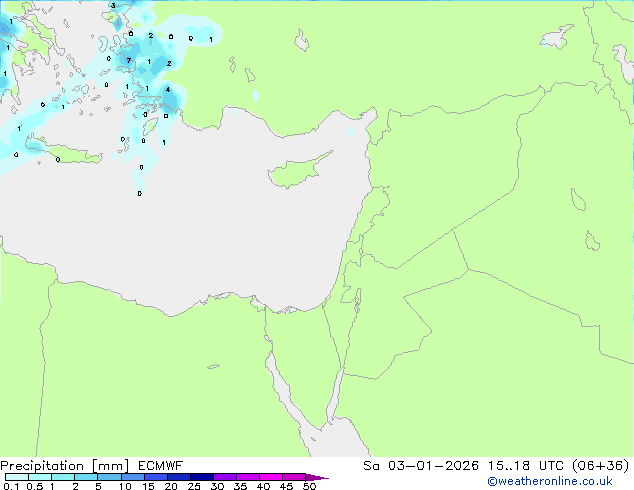This screenshot has width=634, height=490.
Task: Pick the 15–20 mm legend color box
Action: pos(155,477)
